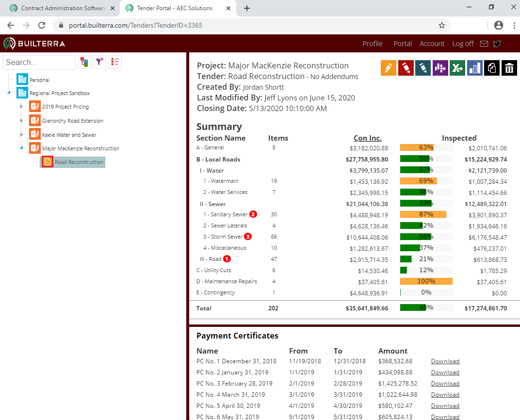Click the $1,425,278.52 amount cell
This screenshot has height=420, width=520.
[398, 384]
